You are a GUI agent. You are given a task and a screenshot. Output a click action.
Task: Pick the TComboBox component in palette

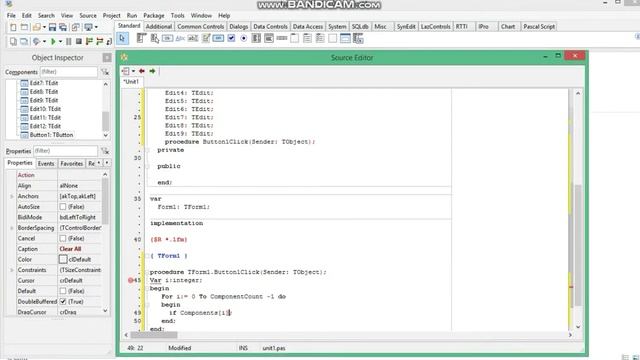269,38
